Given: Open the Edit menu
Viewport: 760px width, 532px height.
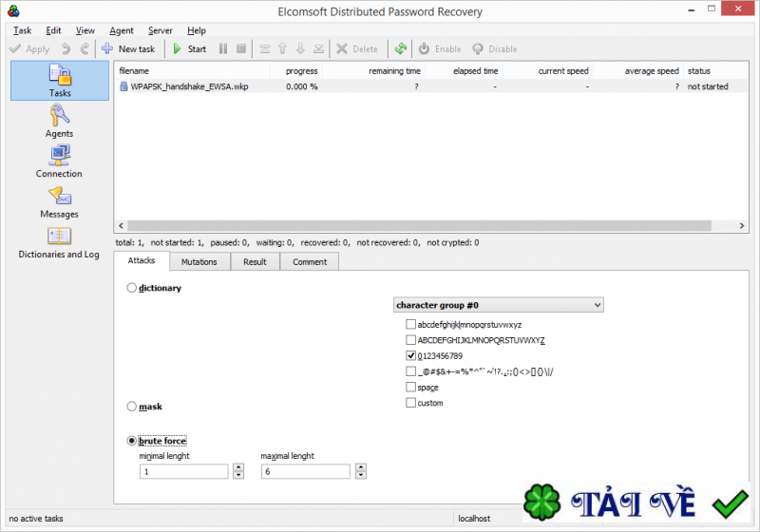Looking at the screenshot, I should click(53, 30).
